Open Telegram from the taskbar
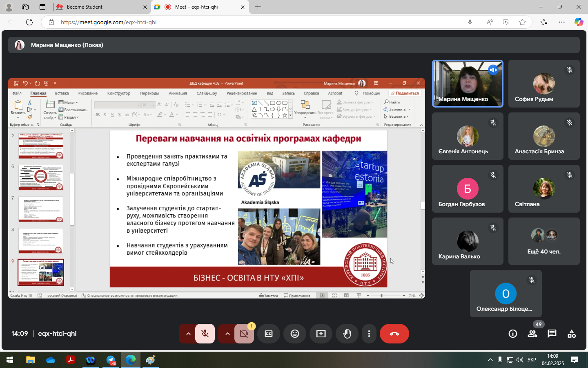This screenshot has width=588, height=368. [x=111, y=360]
